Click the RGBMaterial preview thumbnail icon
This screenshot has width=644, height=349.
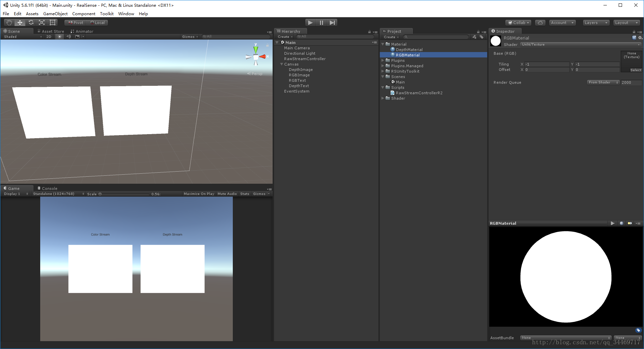point(496,41)
